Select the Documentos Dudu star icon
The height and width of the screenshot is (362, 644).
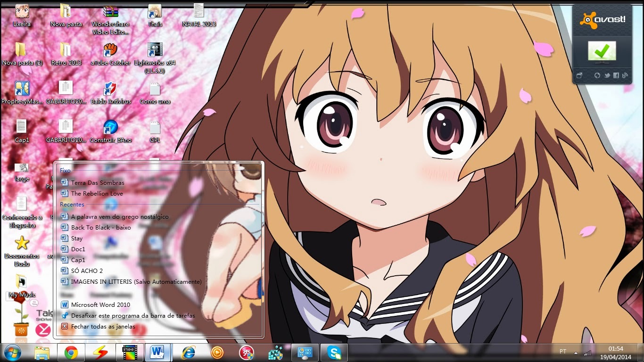pos(22,251)
